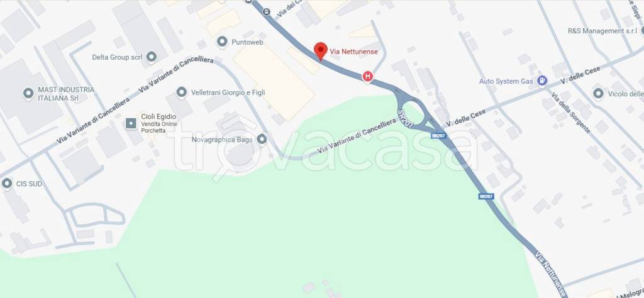Select the Novagraphica Bags marker
Image resolution: width=644 pixels, height=298 pixels.
(262, 140)
